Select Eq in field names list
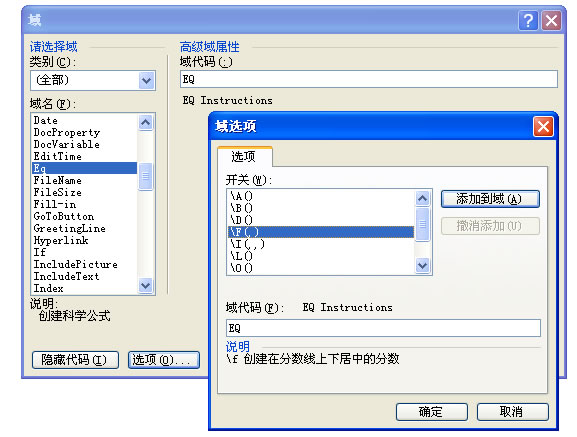 (84, 168)
